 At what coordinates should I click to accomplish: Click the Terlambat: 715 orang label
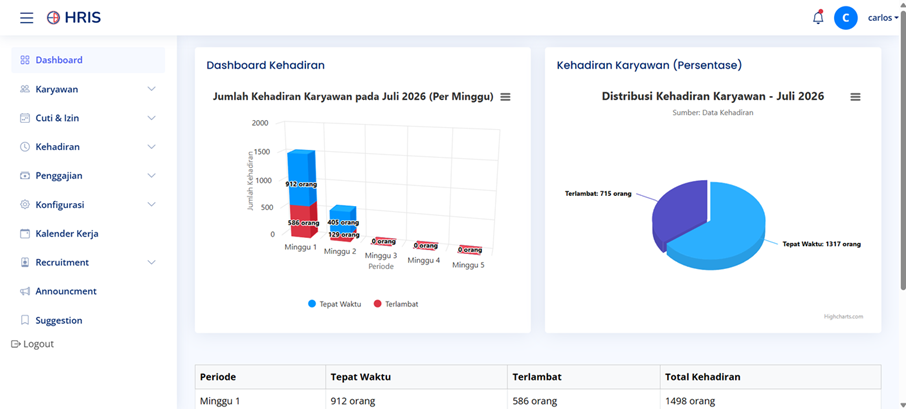[598, 194]
